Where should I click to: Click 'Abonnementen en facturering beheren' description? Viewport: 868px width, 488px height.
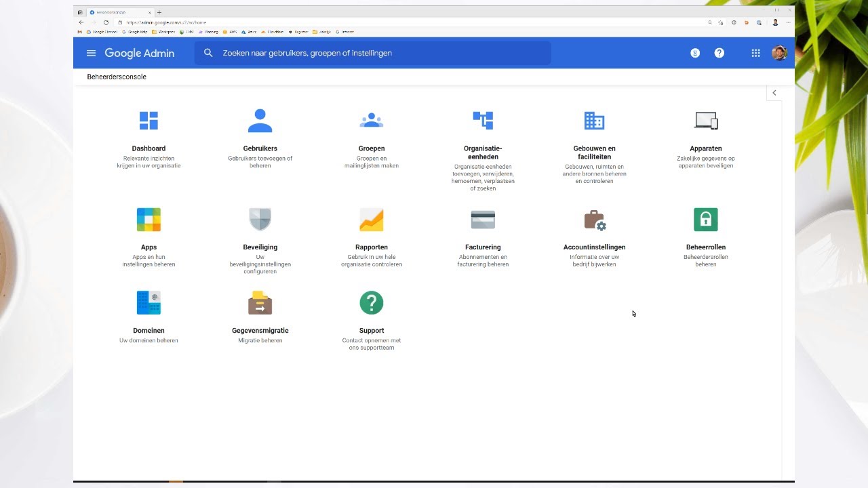[483, 261]
